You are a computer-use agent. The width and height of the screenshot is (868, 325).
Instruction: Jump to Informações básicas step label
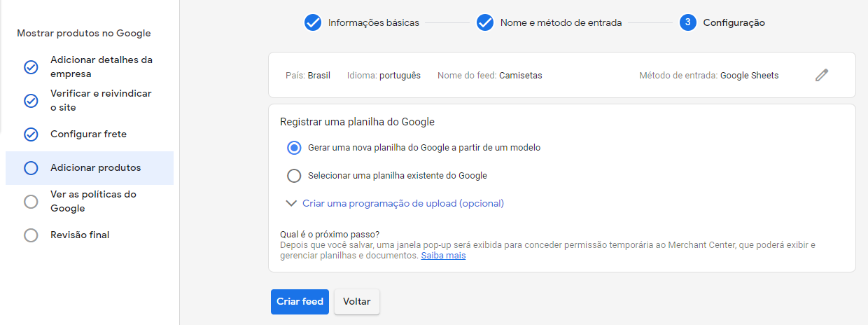[374, 22]
